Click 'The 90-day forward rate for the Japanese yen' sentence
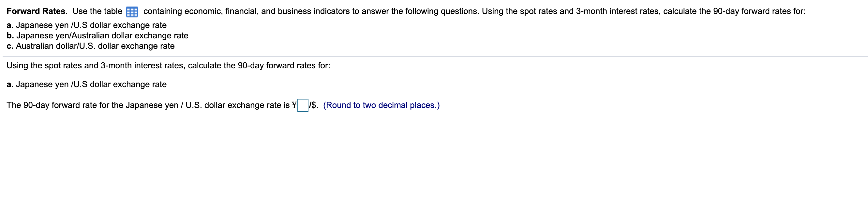The image size is (868, 199). [x=148, y=105]
